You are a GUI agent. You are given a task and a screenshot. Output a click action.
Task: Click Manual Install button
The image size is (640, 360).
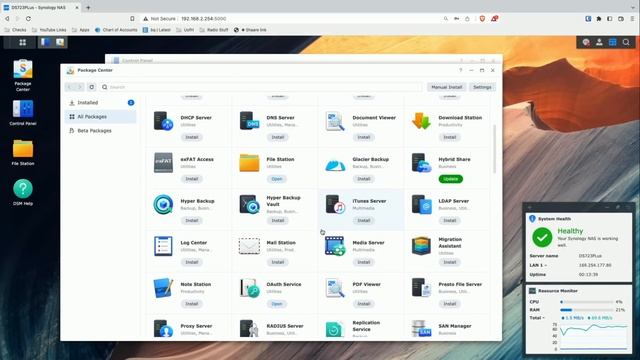[447, 87]
